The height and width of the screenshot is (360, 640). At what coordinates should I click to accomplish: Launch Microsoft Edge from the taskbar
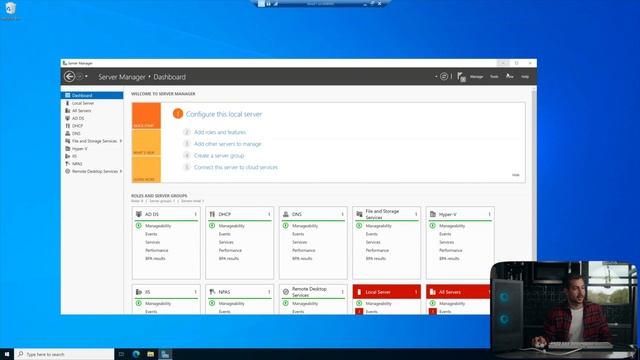[x=136, y=354]
